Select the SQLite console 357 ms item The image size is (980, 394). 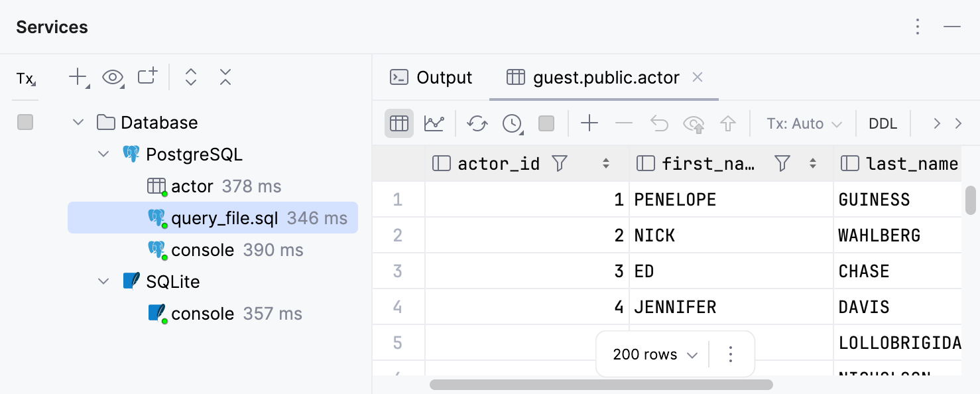[x=225, y=314]
